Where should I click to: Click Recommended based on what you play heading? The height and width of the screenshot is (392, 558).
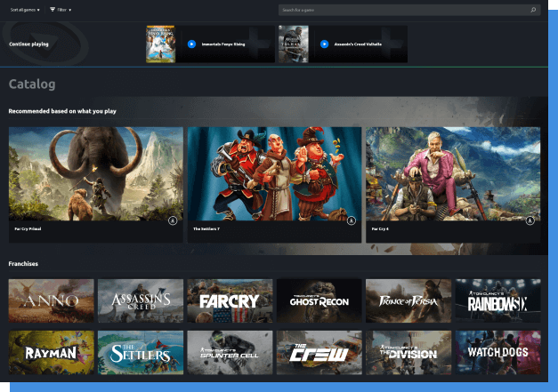(62, 111)
